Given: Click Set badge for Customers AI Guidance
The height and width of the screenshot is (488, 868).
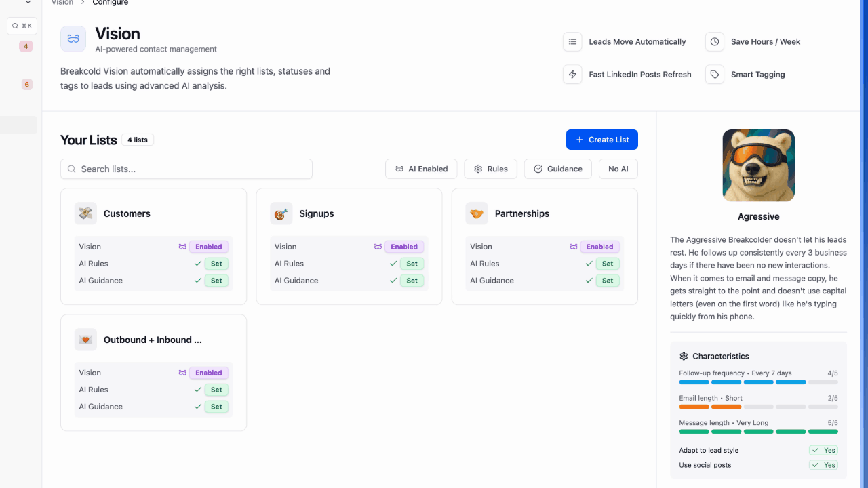Looking at the screenshot, I should 216,281.
